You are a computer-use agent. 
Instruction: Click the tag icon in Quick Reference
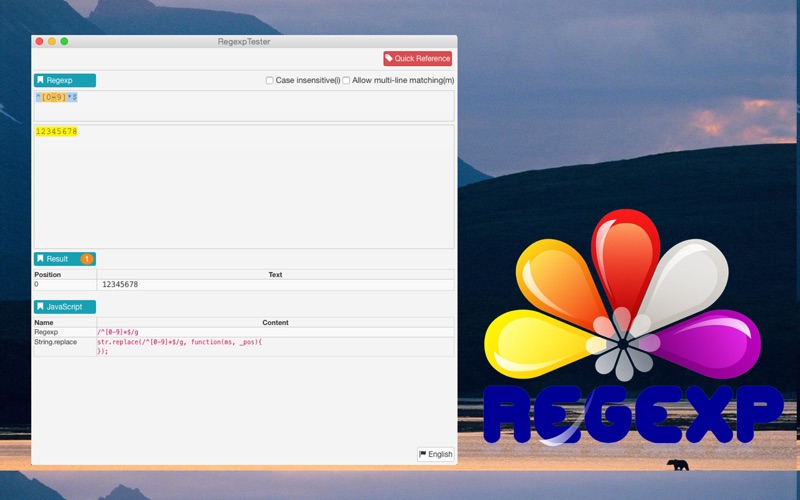[389, 58]
